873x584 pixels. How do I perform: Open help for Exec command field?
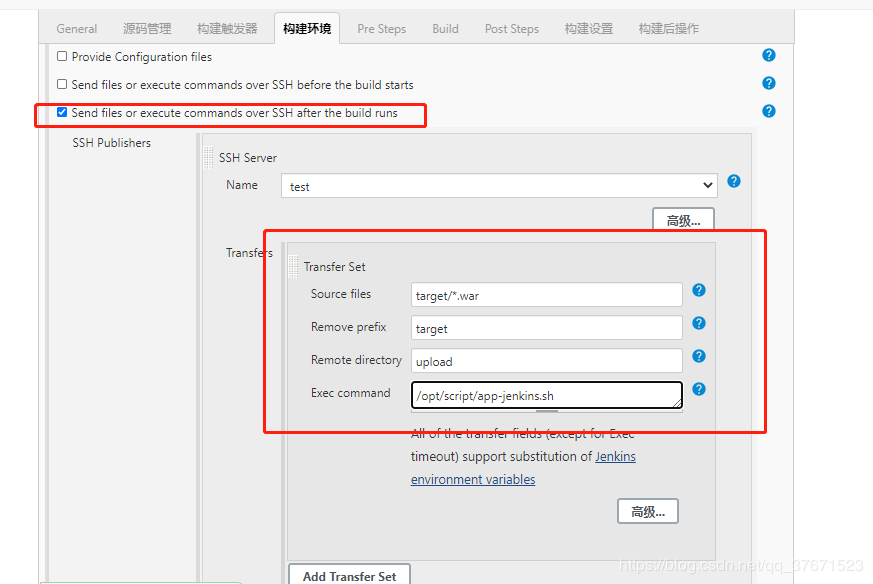697,388
